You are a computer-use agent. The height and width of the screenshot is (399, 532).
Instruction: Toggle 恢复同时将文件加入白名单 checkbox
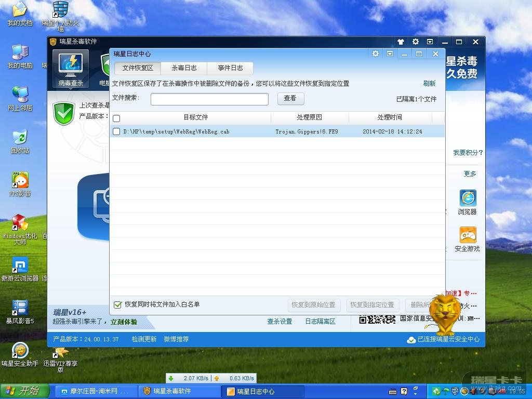[x=118, y=304]
